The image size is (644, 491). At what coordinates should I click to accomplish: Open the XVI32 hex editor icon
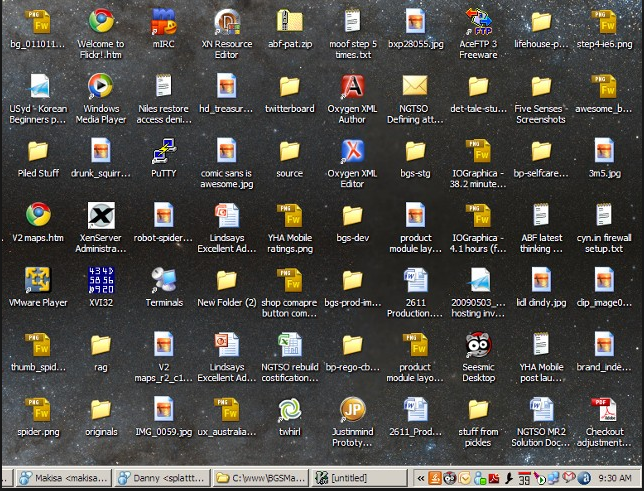(100, 280)
